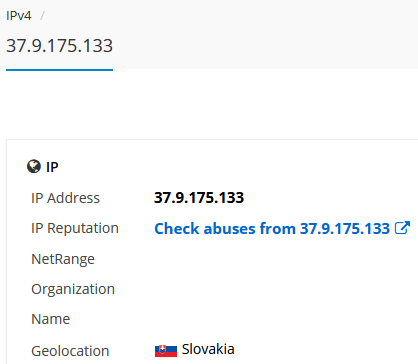
Task: Click the blue underline beneath the title
Action: coord(59,70)
